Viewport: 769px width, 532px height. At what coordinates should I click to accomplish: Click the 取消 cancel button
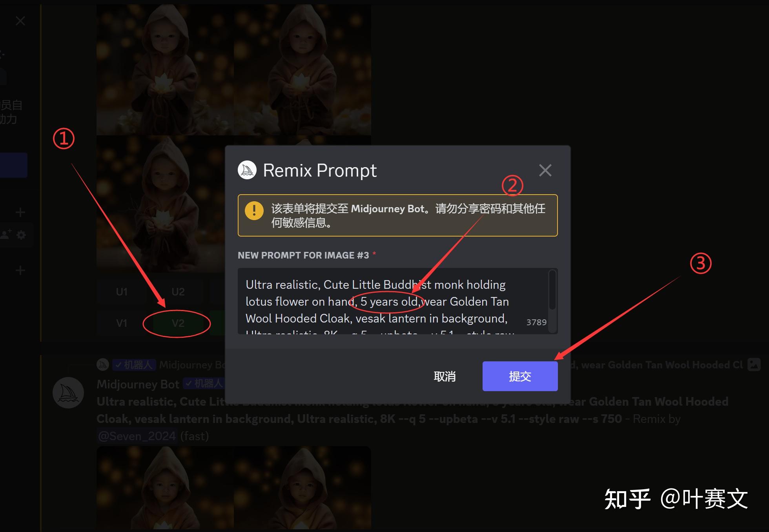point(445,376)
